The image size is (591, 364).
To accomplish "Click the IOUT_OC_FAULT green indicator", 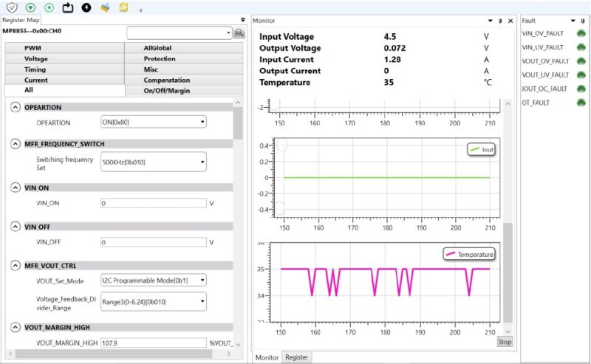I will tap(581, 89).
